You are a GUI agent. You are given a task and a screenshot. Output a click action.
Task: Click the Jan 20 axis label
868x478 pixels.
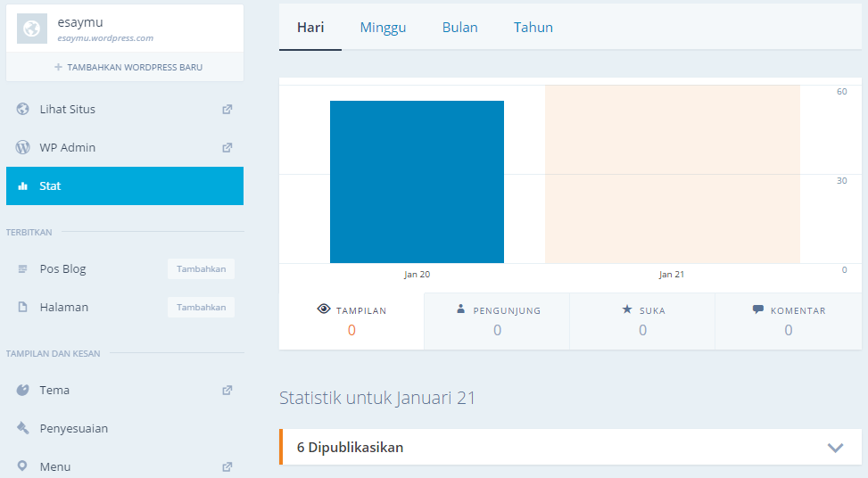pos(417,275)
